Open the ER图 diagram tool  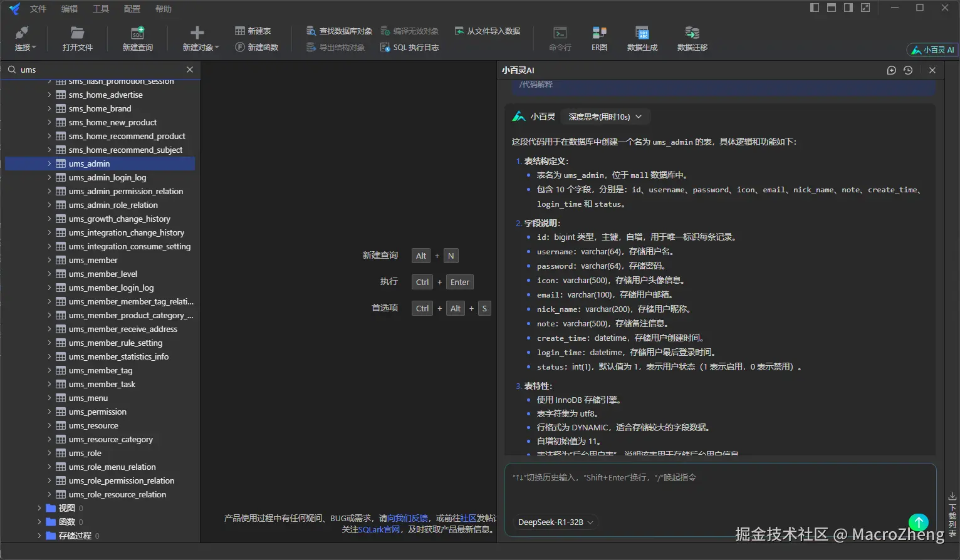click(x=599, y=39)
